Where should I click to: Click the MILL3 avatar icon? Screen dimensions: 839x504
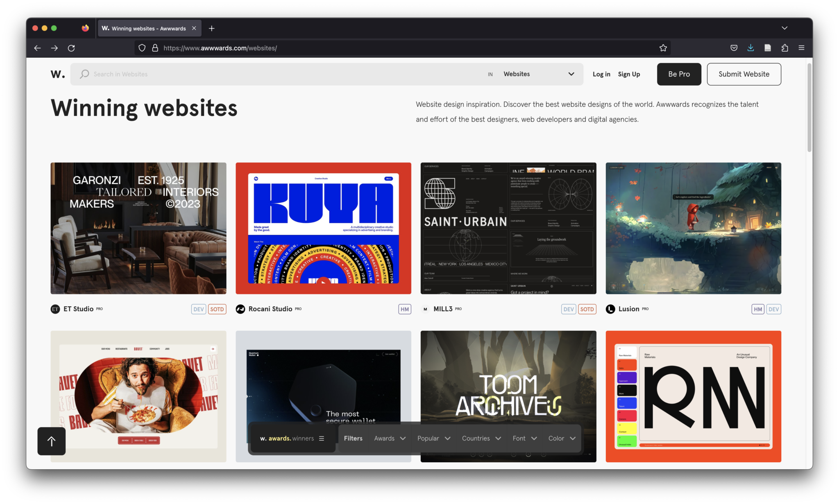(425, 309)
